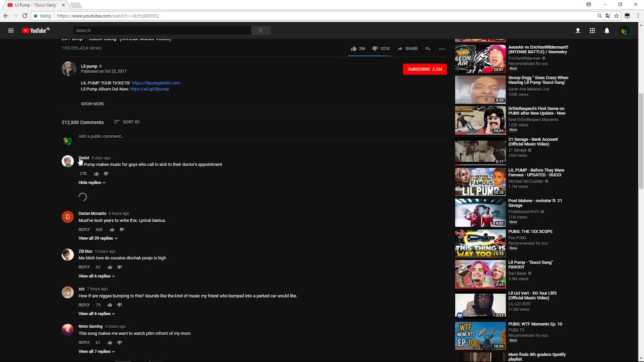Expand View all 7 replies

(97, 351)
